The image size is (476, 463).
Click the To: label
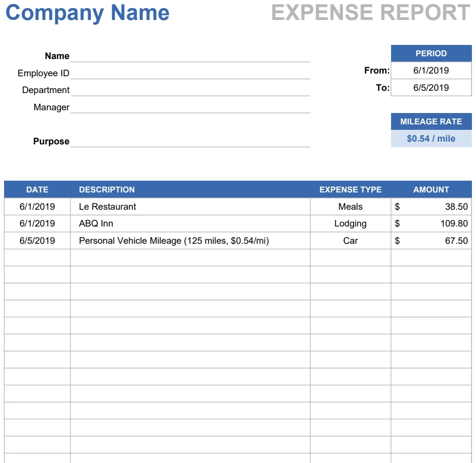pyautogui.click(x=382, y=88)
